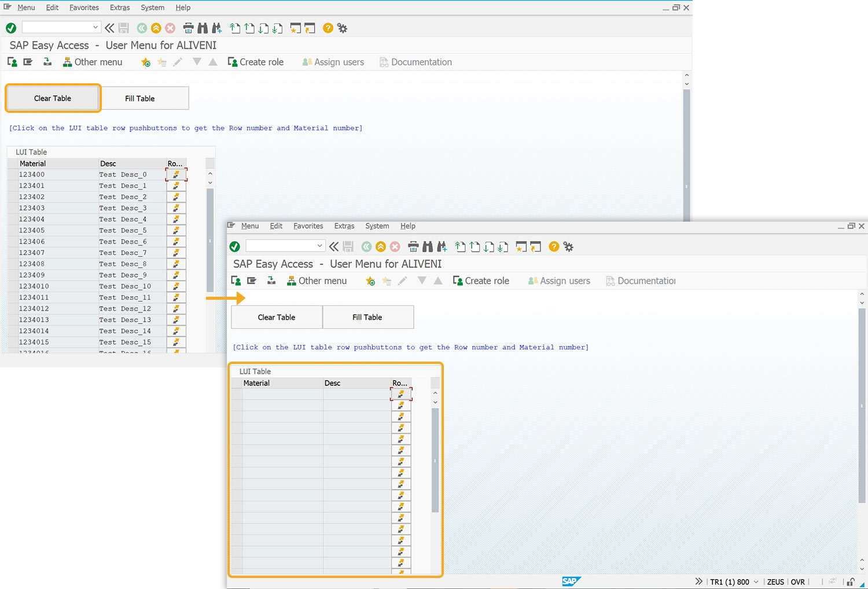Expand the TR1 (1) 800 system dropdown

click(756, 582)
